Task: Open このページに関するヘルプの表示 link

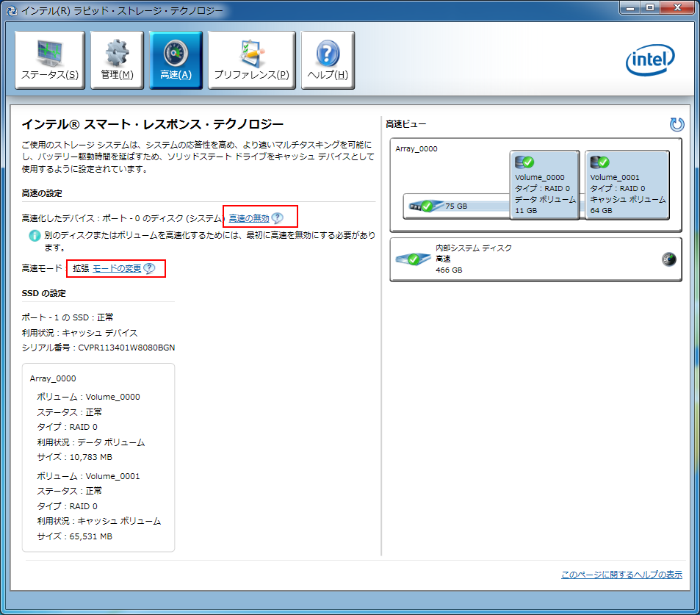Action: coord(621,575)
